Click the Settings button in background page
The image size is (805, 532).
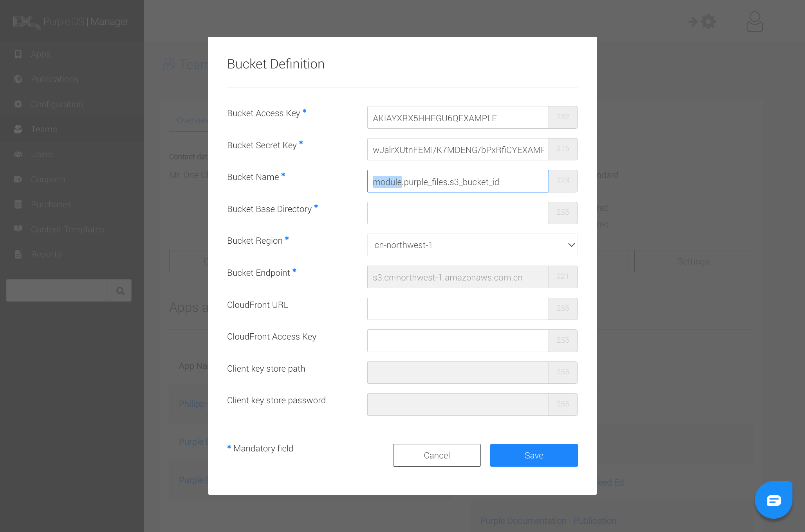693,261
